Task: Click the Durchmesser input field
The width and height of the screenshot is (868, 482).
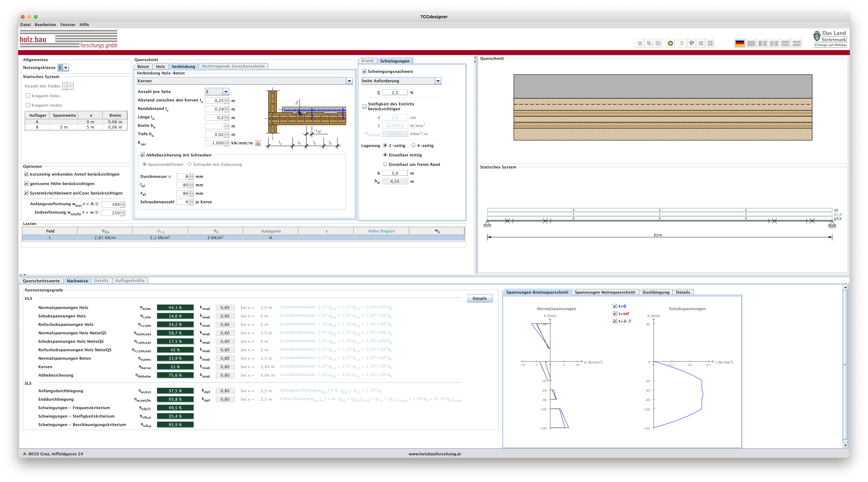Action: [182, 176]
